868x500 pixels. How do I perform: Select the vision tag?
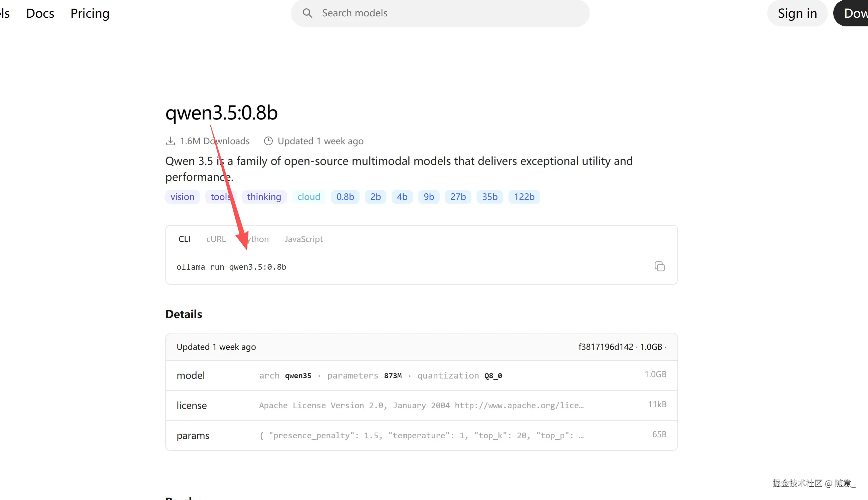click(x=182, y=197)
